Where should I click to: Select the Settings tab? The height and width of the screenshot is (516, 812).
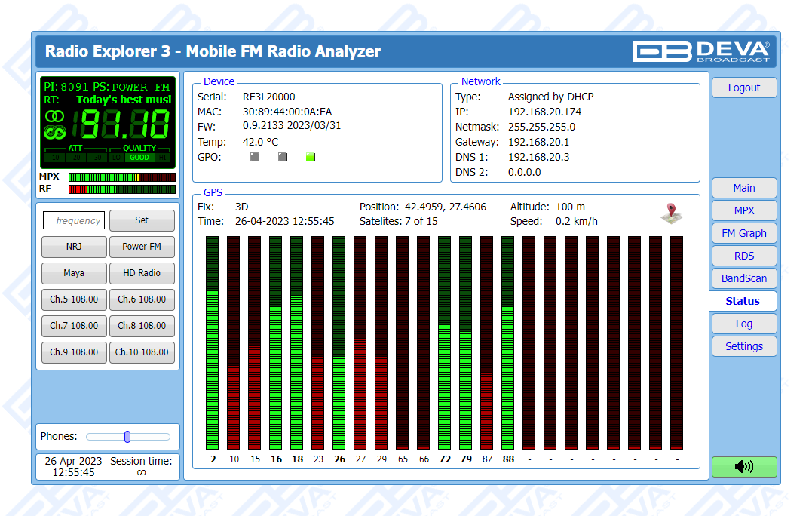pos(743,346)
